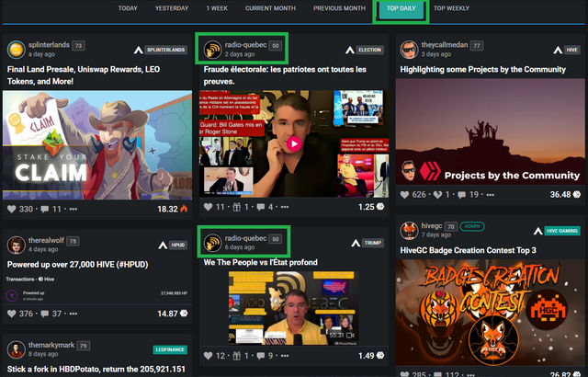Select the 1 WEEK tab
The height and width of the screenshot is (377, 588).
(x=217, y=8)
